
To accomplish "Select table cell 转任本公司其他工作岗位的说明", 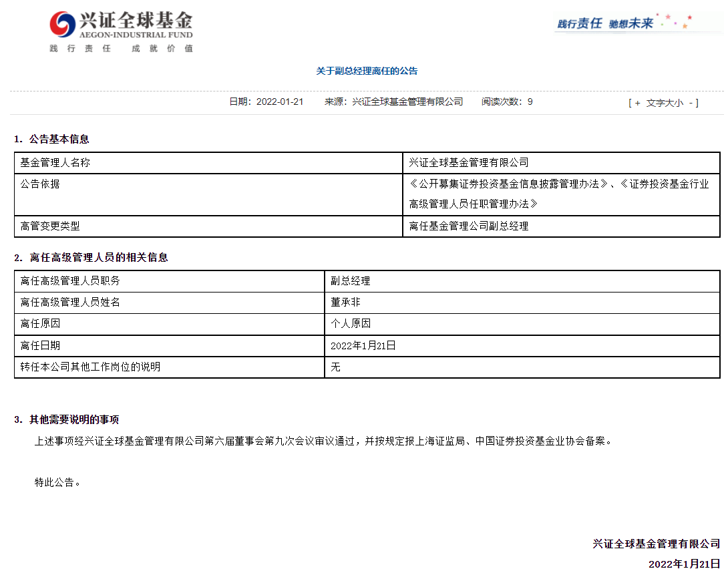I will pyautogui.click(x=170, y=367).
